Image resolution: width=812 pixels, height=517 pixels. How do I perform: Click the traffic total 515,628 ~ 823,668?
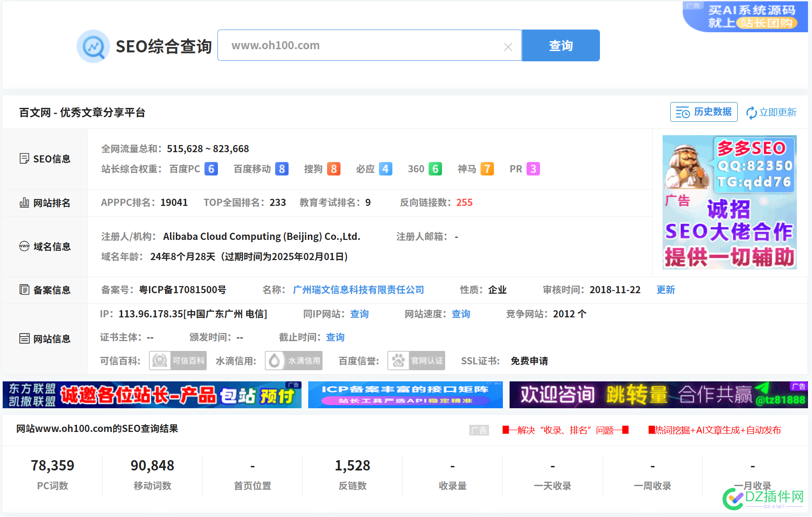(x=208, y=149)
